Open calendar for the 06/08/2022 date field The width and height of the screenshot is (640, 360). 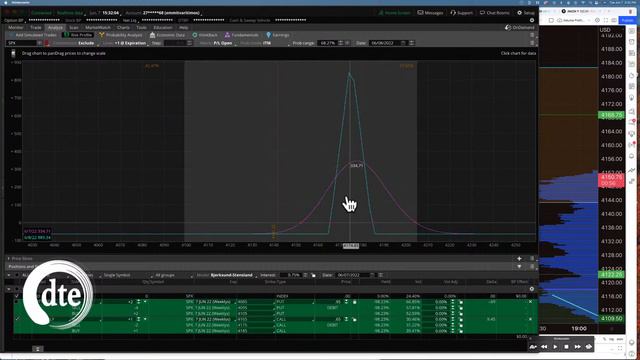(403, 43)
